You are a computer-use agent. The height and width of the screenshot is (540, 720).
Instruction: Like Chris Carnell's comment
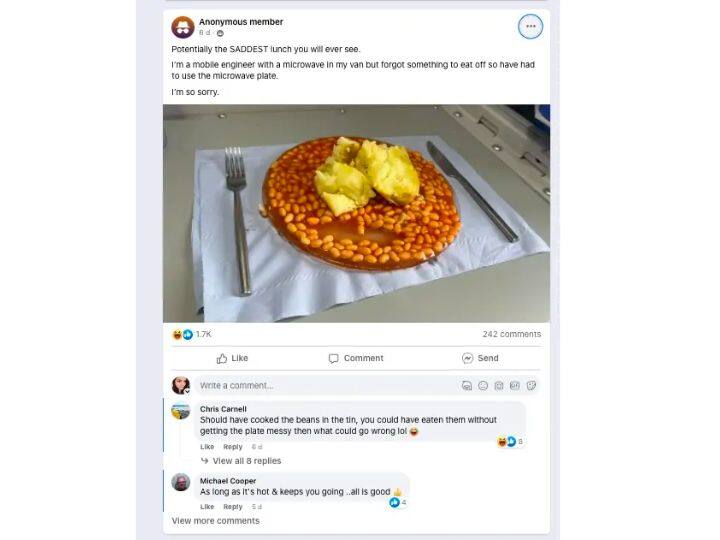pos(207,447)
